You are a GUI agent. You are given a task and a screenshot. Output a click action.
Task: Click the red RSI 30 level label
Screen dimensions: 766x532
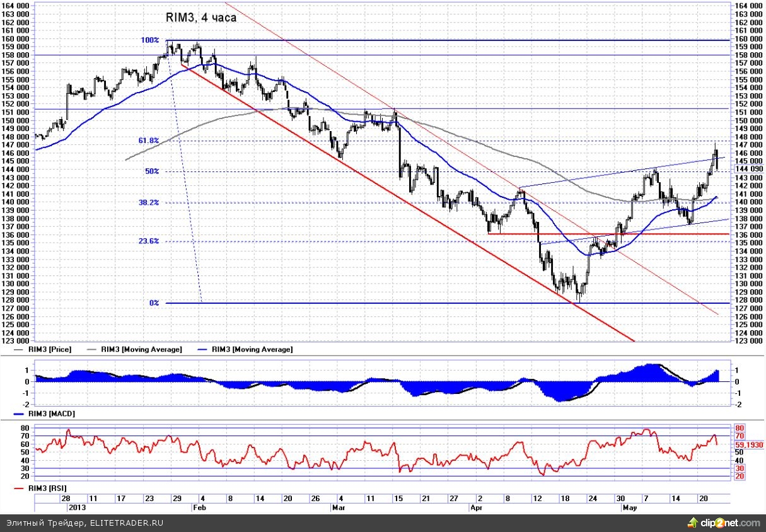[740, 468]
